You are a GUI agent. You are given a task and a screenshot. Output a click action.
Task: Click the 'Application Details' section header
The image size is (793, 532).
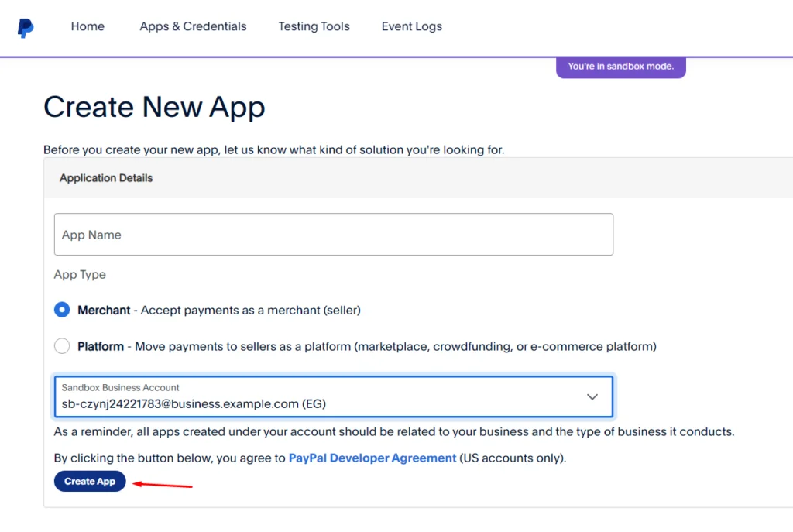tap(106, 178)
